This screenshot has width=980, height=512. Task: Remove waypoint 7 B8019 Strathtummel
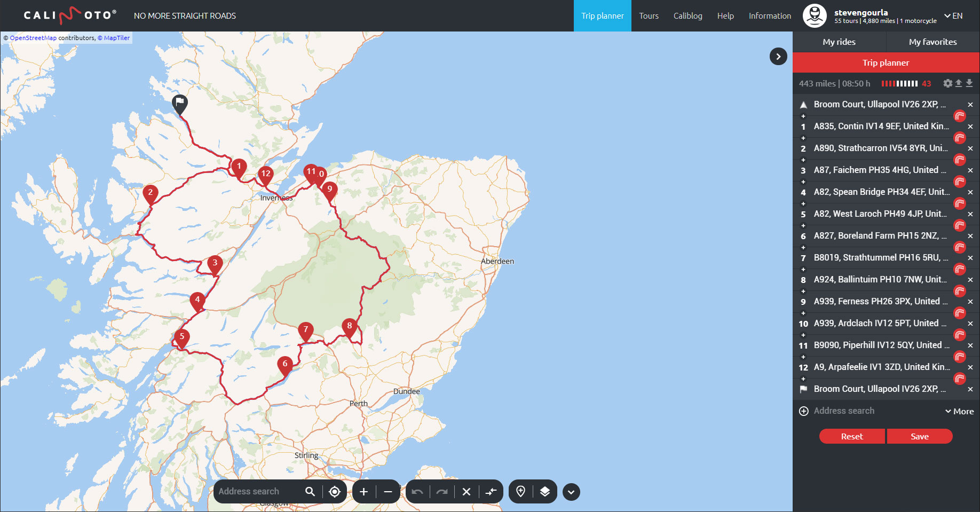coord(970,258)
